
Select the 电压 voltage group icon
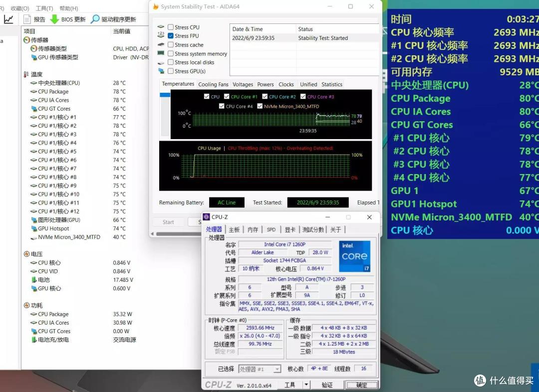(x=27, y=254)
